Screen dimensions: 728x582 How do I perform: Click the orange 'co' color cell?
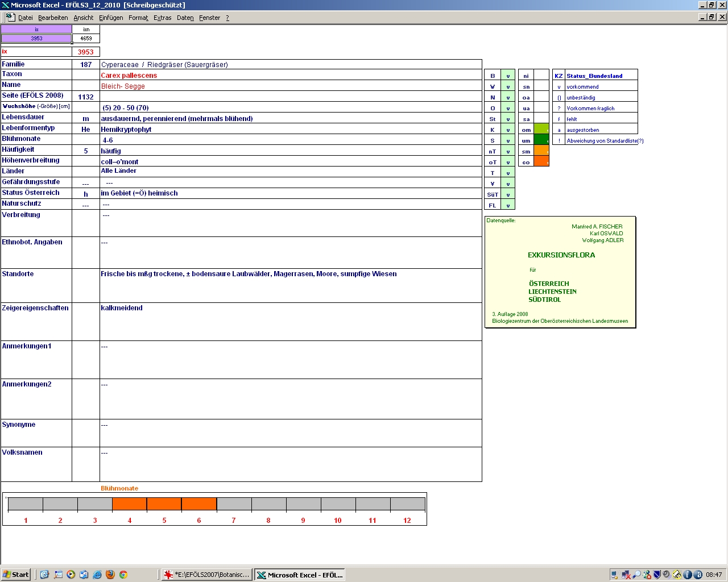541,162
